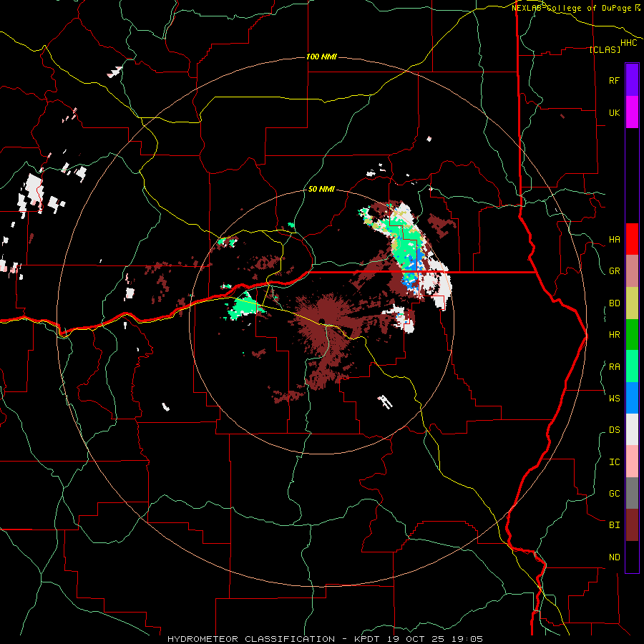644x644 pixels.
Task: Click the IC legend label
Action: click(x=614, y=462)
